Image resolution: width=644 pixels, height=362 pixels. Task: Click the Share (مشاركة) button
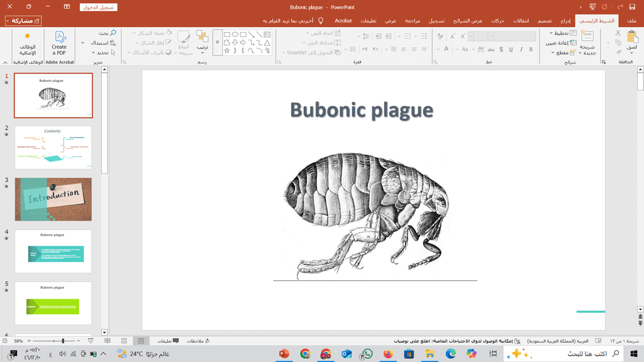[23, 21]
